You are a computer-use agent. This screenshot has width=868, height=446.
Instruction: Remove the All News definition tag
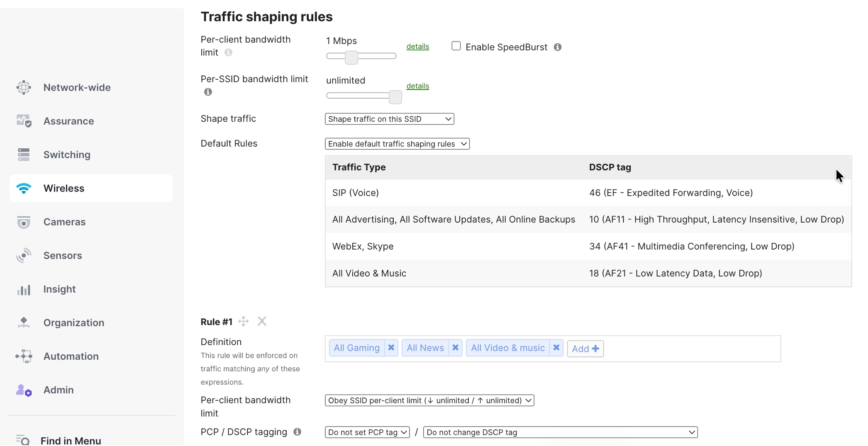pyautogui.click(x=455, y=348)
